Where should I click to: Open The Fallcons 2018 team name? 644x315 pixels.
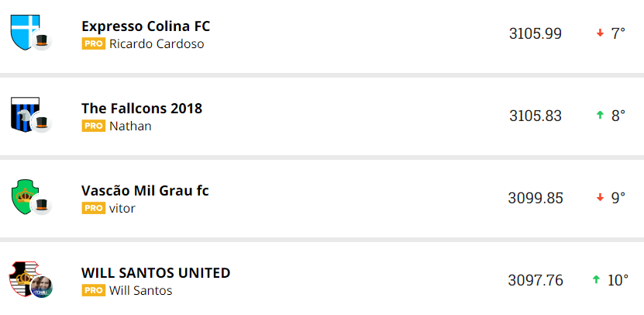(142, 109)
